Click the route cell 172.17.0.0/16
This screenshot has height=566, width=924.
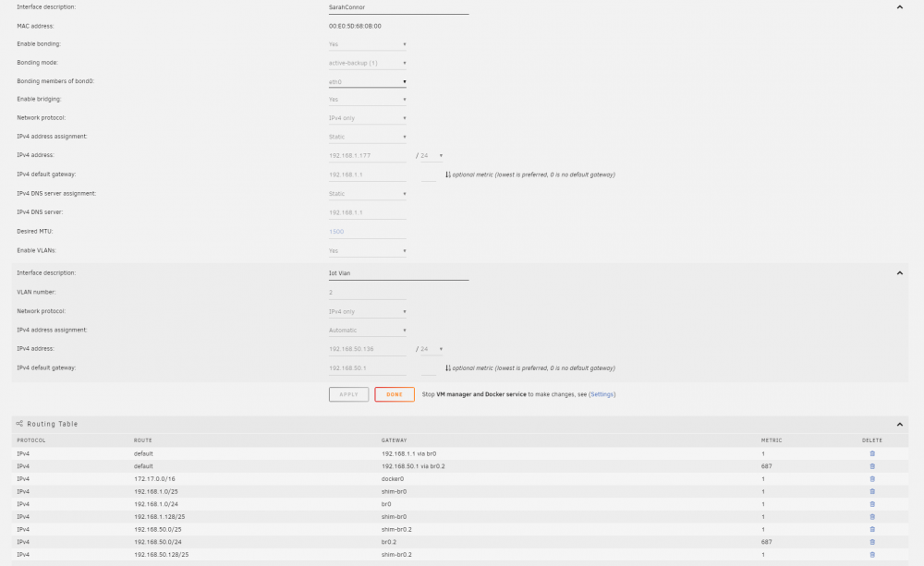click(154, 479)
